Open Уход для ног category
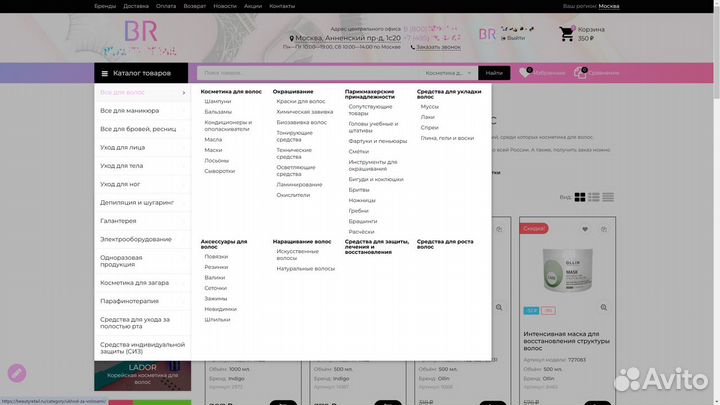Image resolution: width=720 pixels, height=405 pixels. [142, 184]
